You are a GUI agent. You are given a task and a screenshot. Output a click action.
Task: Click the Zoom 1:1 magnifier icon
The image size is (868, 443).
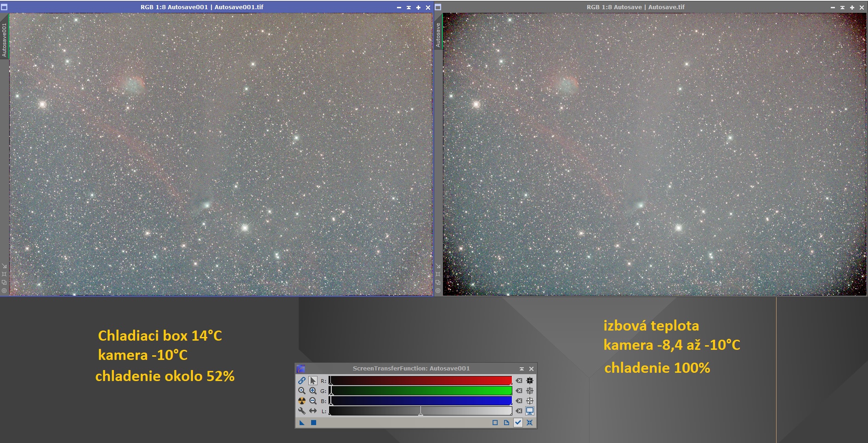(301, 391)
